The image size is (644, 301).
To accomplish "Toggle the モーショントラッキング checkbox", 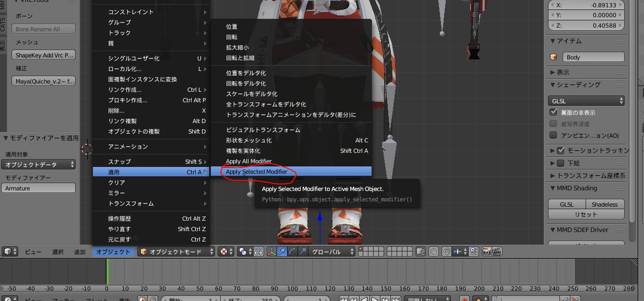I will point(561,150).
